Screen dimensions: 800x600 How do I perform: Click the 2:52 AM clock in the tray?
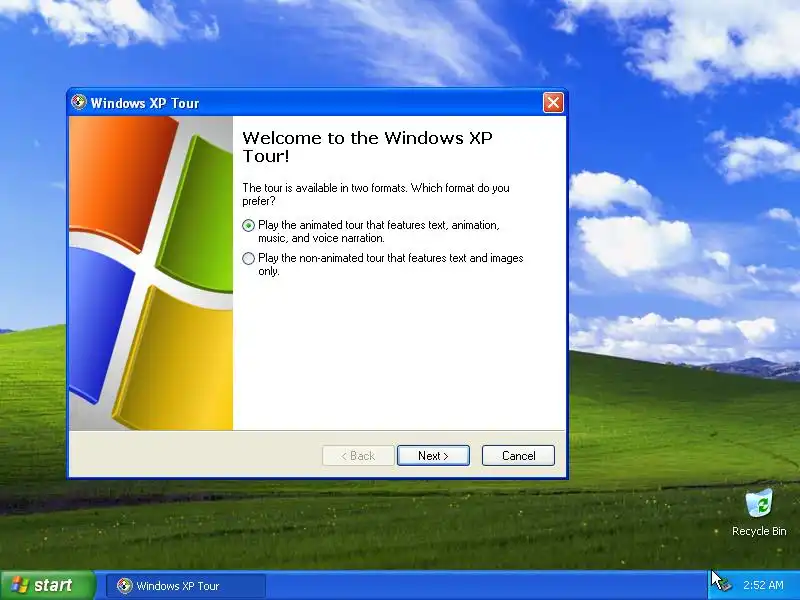(763, 585)
